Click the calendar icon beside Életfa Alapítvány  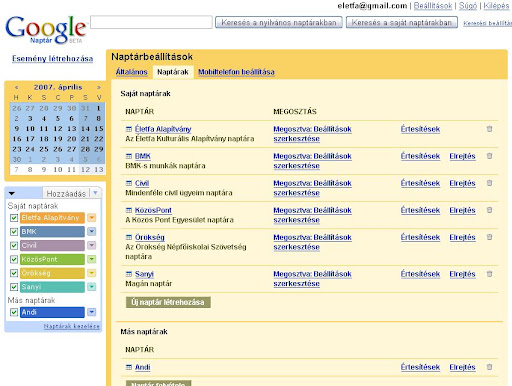129,129
